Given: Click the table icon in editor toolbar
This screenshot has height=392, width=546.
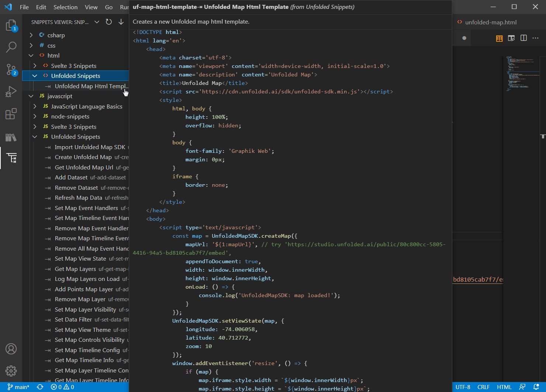Looking at the screenshot, I should pyautogui.click(x=499, y=38).
